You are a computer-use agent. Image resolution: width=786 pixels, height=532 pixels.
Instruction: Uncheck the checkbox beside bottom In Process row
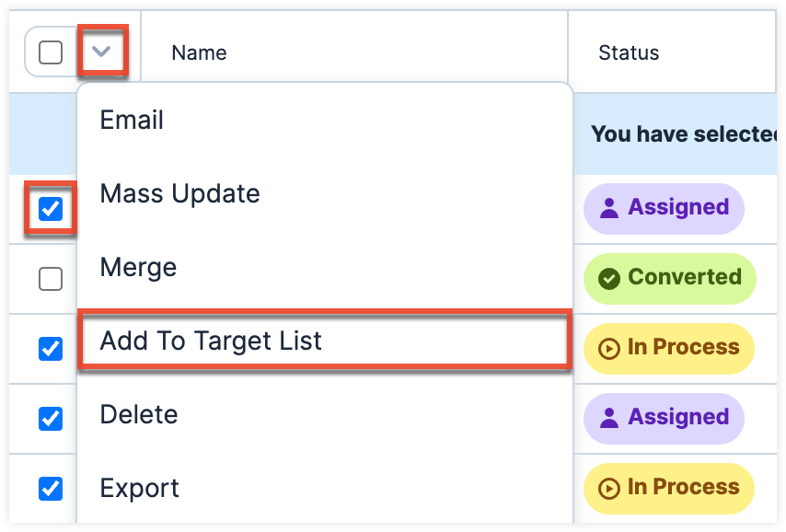(x=51, y=489)
